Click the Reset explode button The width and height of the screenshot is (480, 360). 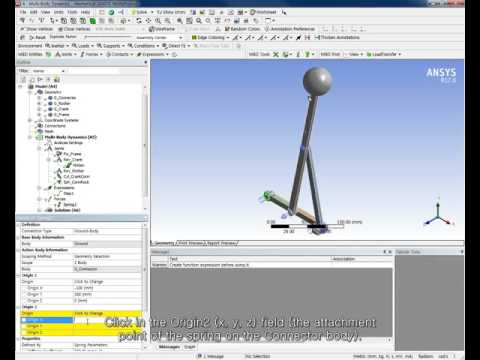click(37, 37)
